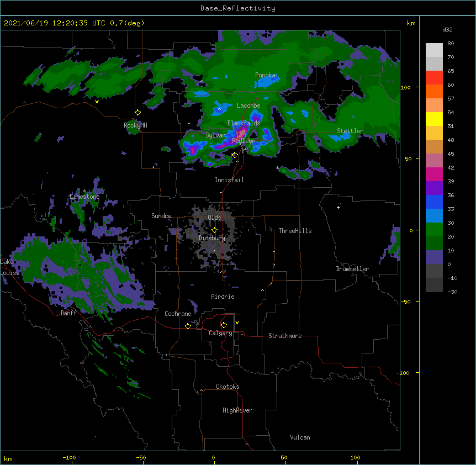The image size is (476, 465).
Task: Select the magenta swatch in the dBZ scale
Action: (x=434, y=174)
